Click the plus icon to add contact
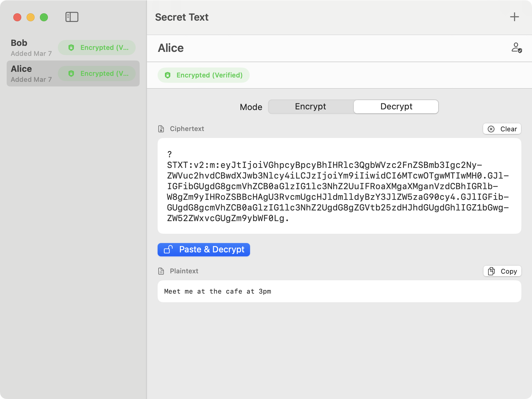 pos(514,17)
